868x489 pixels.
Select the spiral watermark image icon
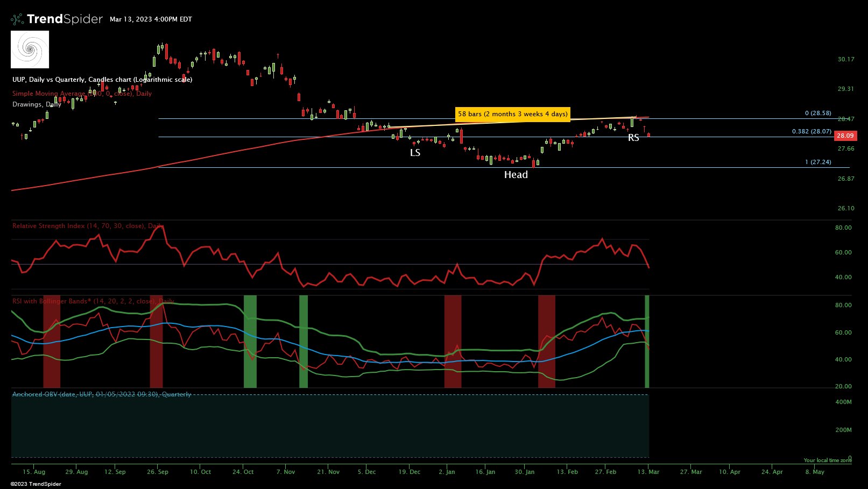pyautogui.click(x=30, y=49)
